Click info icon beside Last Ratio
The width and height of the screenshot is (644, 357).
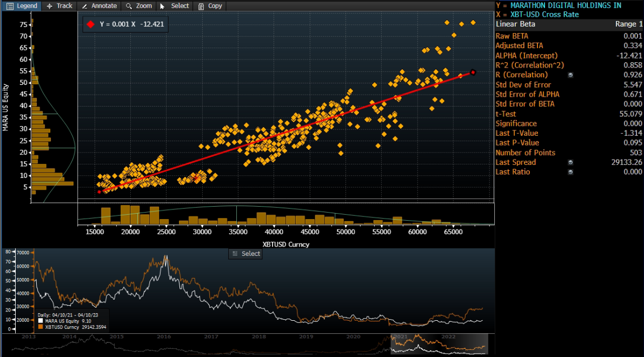click(570, 172)
